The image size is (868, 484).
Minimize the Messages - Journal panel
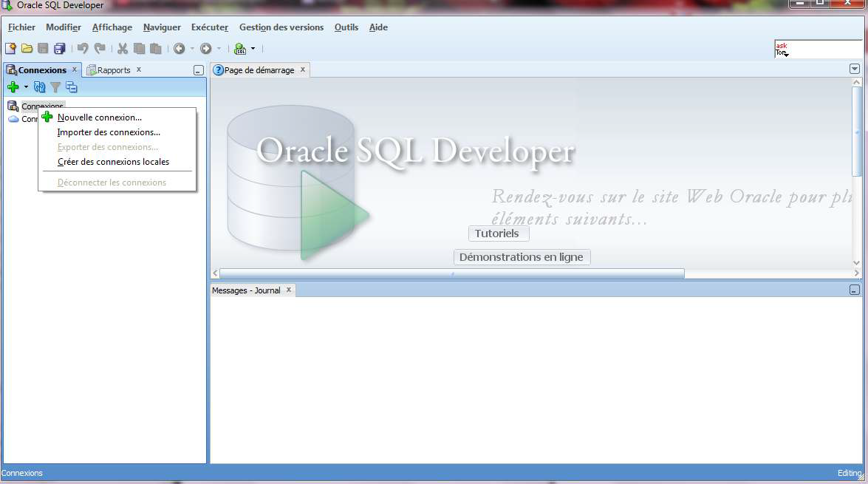tap(854, 290)
